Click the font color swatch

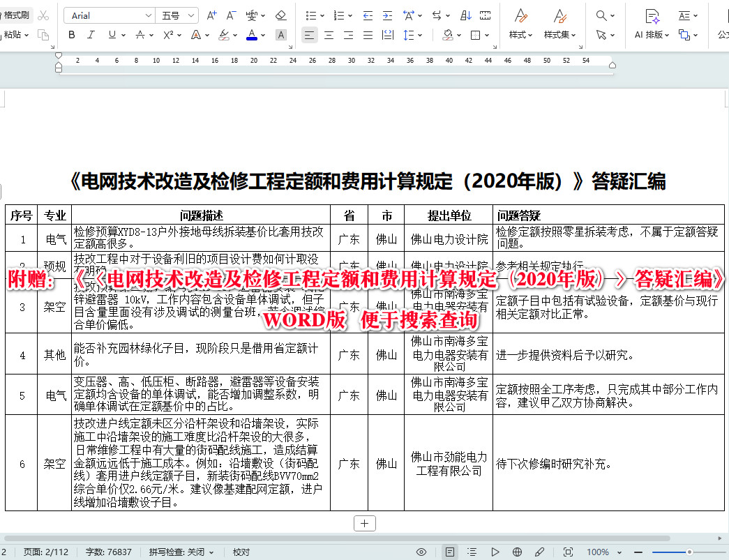click(252, 33)
